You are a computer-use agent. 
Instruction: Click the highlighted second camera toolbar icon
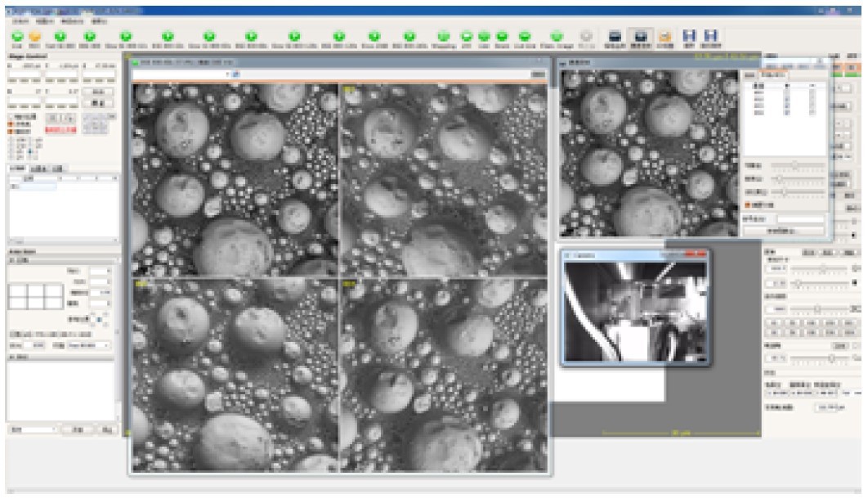click(642, 37)
